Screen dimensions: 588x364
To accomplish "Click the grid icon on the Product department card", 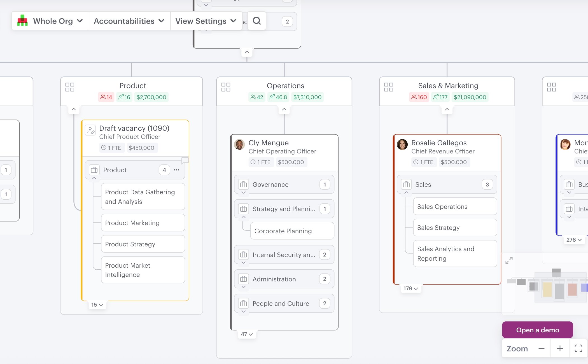I will (69, 87).
